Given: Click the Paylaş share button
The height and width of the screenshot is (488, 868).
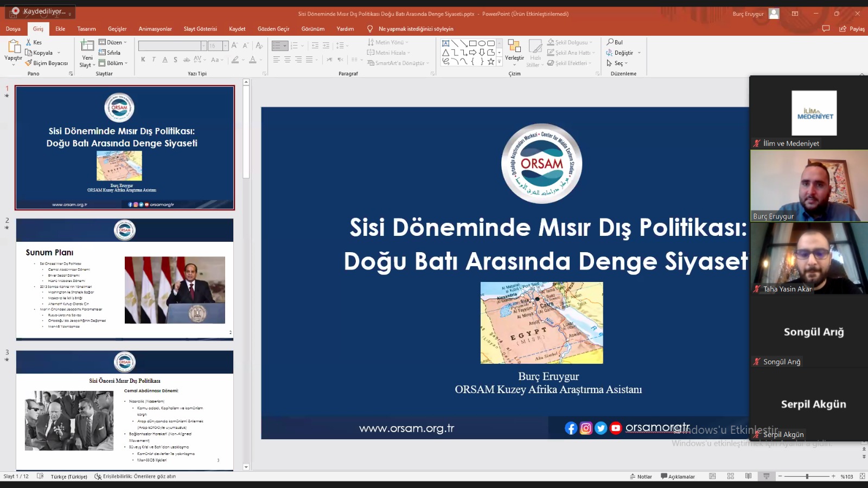Looking at the screenshot, I should (852, 29).
